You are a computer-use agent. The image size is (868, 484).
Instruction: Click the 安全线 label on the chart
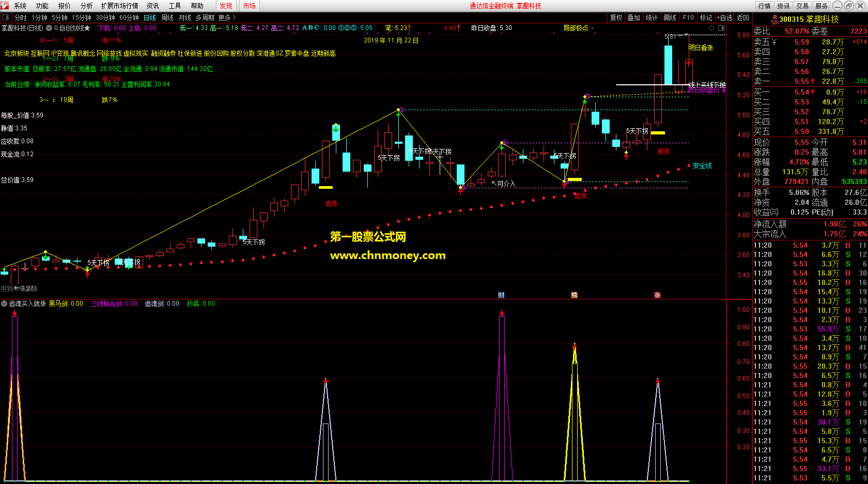click(702, 165)
